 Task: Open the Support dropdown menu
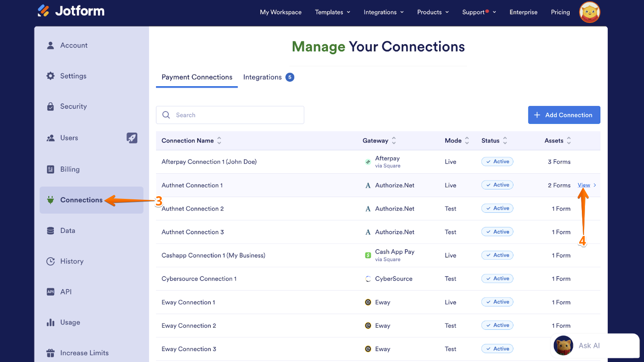tap(479, 12)
